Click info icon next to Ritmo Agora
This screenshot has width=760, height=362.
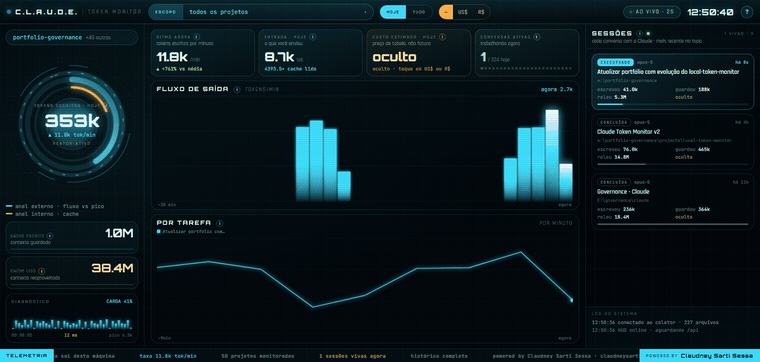click(x=196, y=36)
